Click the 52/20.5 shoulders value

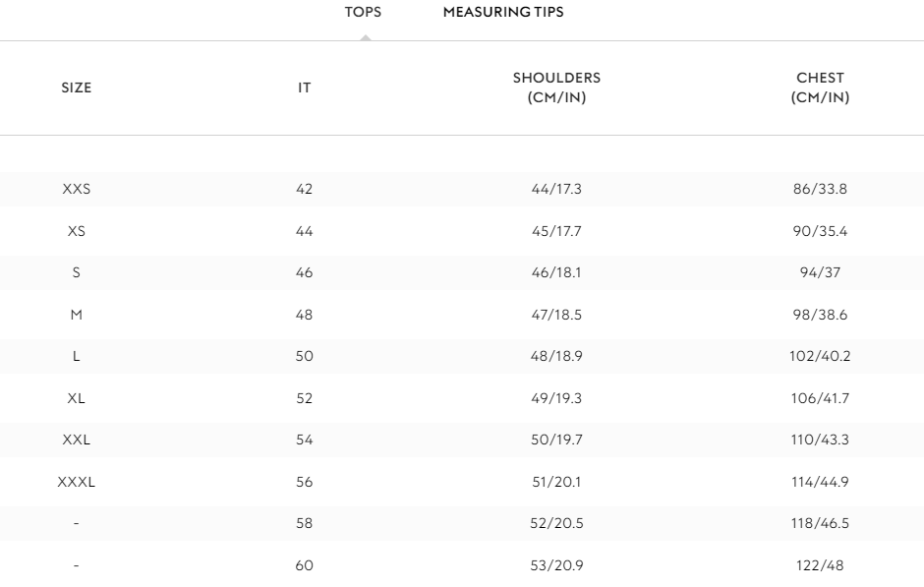click(556, 523)
